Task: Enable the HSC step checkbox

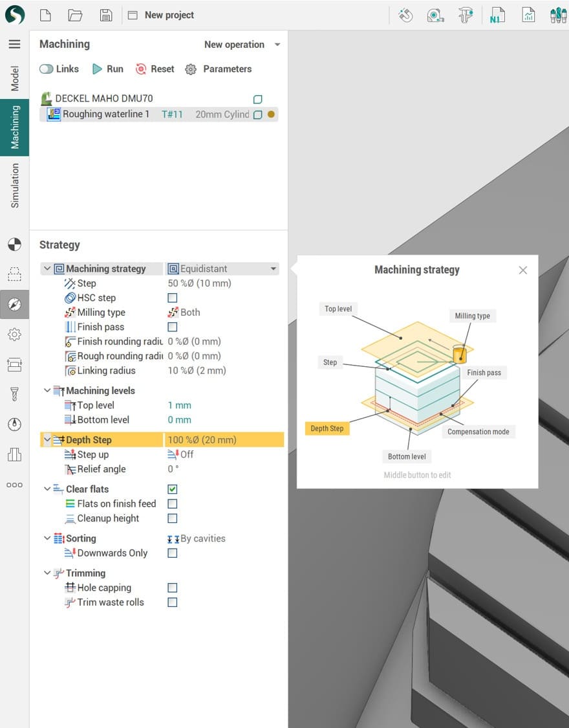Action: 173,298
